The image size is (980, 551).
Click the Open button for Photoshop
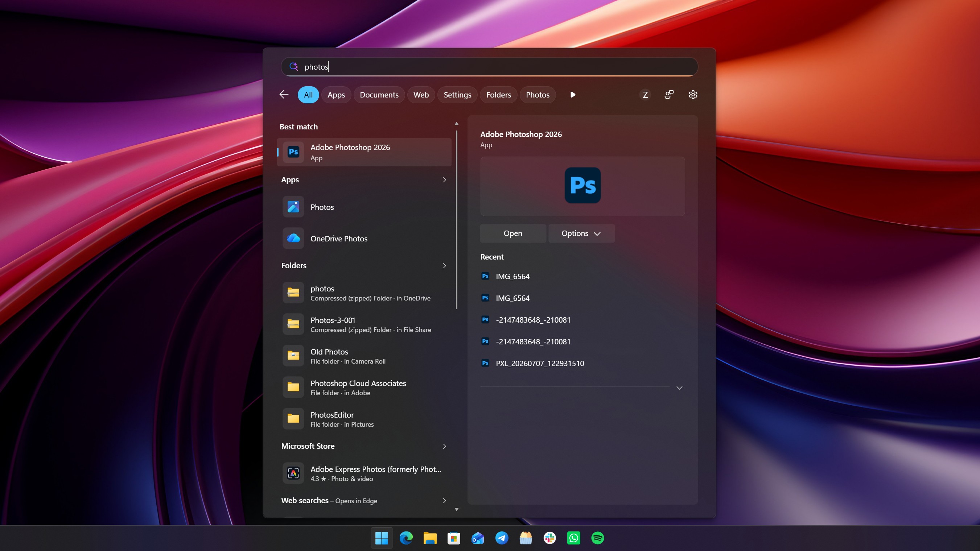pyautogui.click(x=513, y=233)
